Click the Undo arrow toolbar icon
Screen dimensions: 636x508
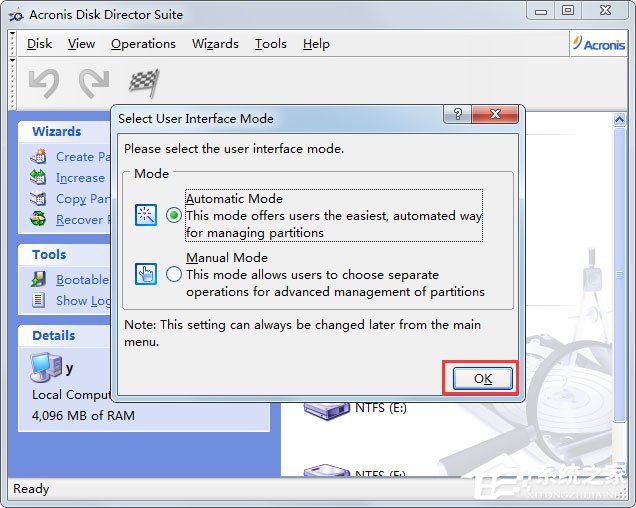click(44, 83)
